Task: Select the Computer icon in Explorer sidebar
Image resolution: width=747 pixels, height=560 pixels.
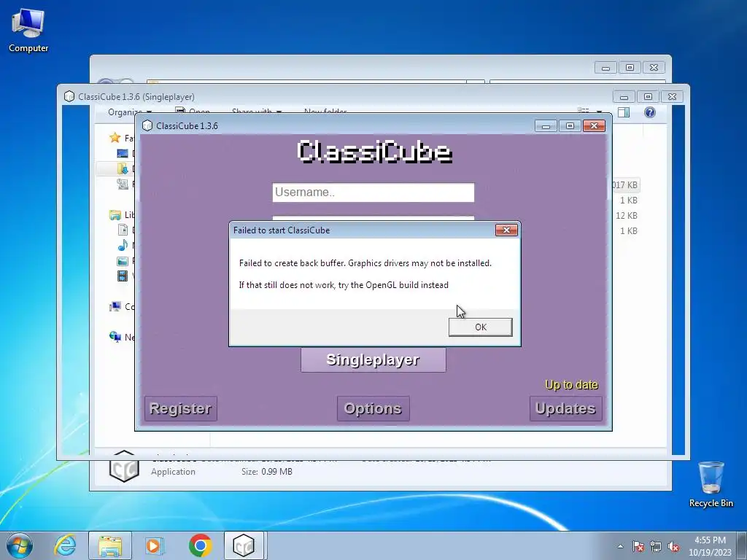Action: (115, 307)
